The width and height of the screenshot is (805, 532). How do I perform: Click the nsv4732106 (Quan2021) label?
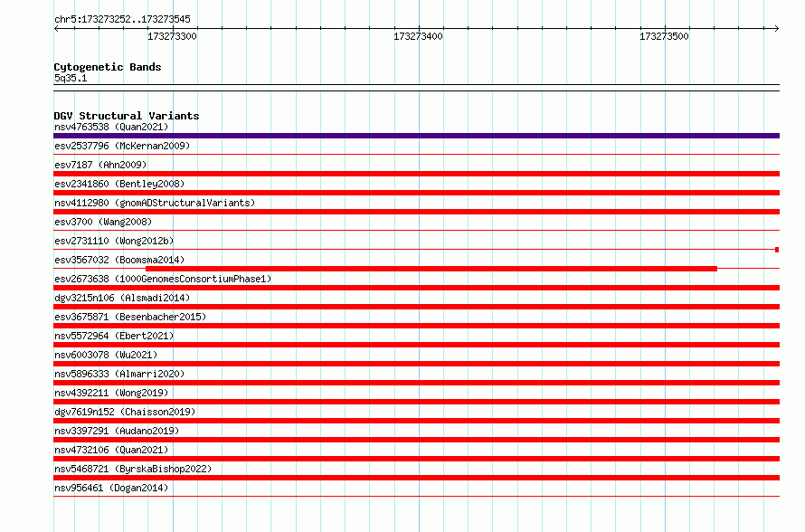click(111, 450)
